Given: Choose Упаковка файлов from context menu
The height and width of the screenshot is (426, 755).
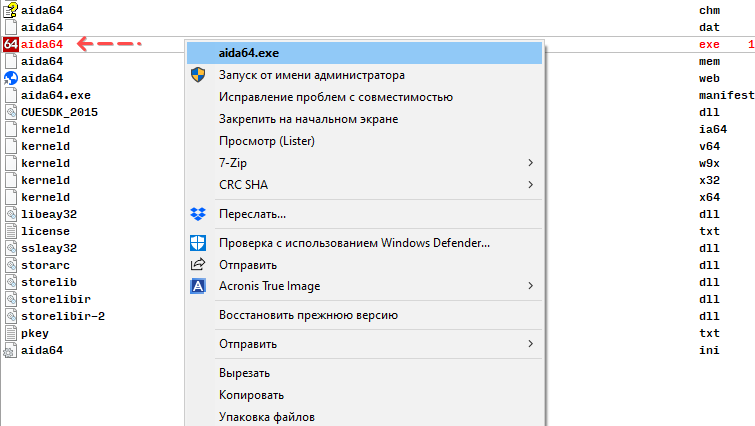Looking at the screenshot, I should [364, 417].
